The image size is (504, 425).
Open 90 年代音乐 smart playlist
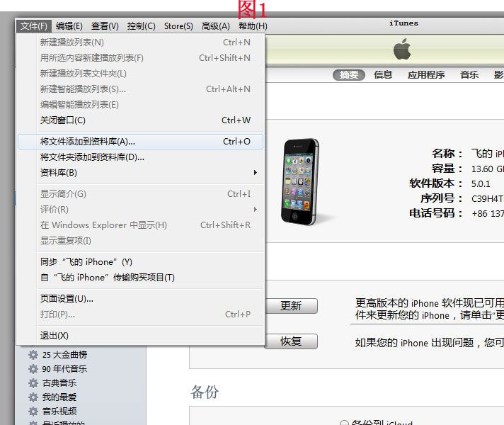[x=64, y=369]
